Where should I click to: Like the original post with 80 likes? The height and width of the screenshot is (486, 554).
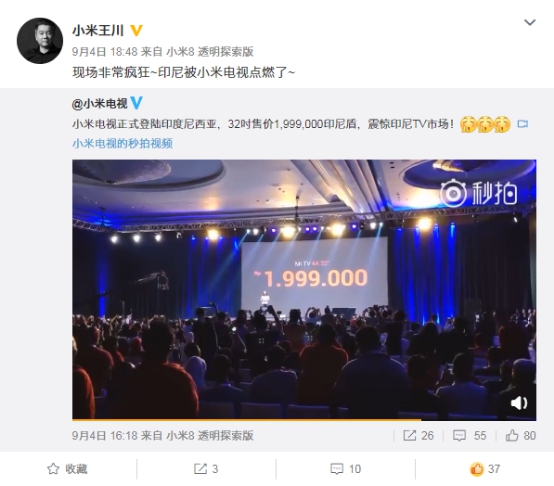click(x=520, y=435)
